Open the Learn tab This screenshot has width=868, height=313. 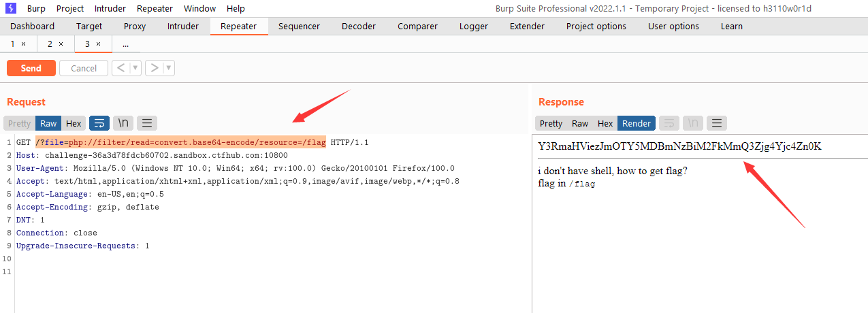[x=732, y=27]
